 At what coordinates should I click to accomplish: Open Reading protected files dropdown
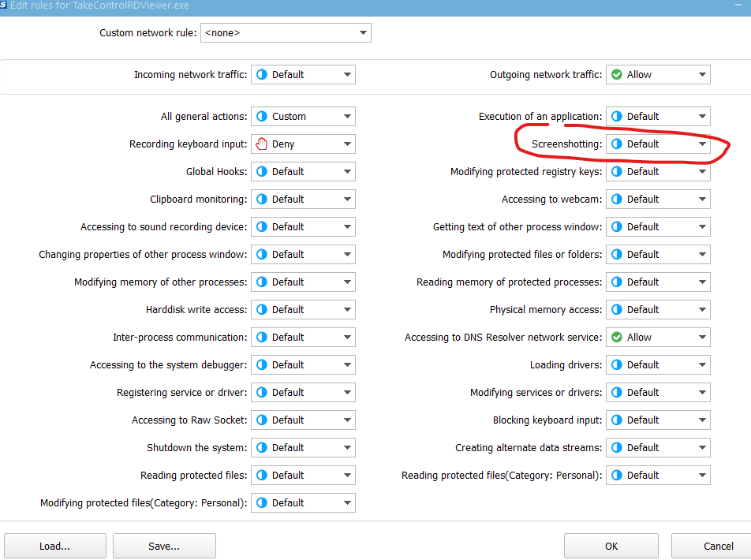[303, 475]
